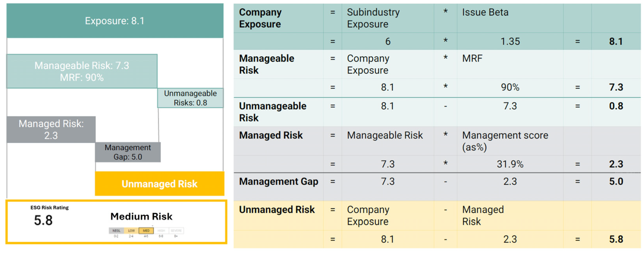Select the LOW segment on risk scale
This screenshot has height=254, width=644.
pyautogui.click(x=131, y=230)
